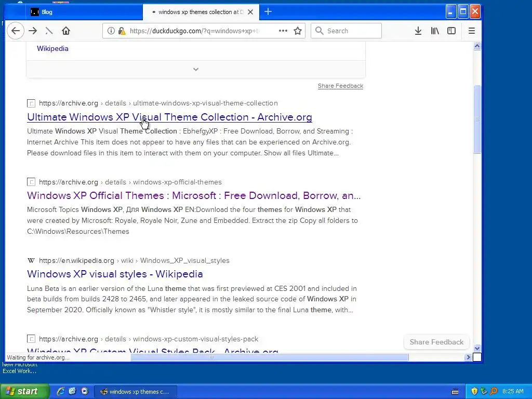Image resolution: width=532 pixels, height=399 pixels.
Task: Toggle the sidebar view icon
Action: click(451, 31)
